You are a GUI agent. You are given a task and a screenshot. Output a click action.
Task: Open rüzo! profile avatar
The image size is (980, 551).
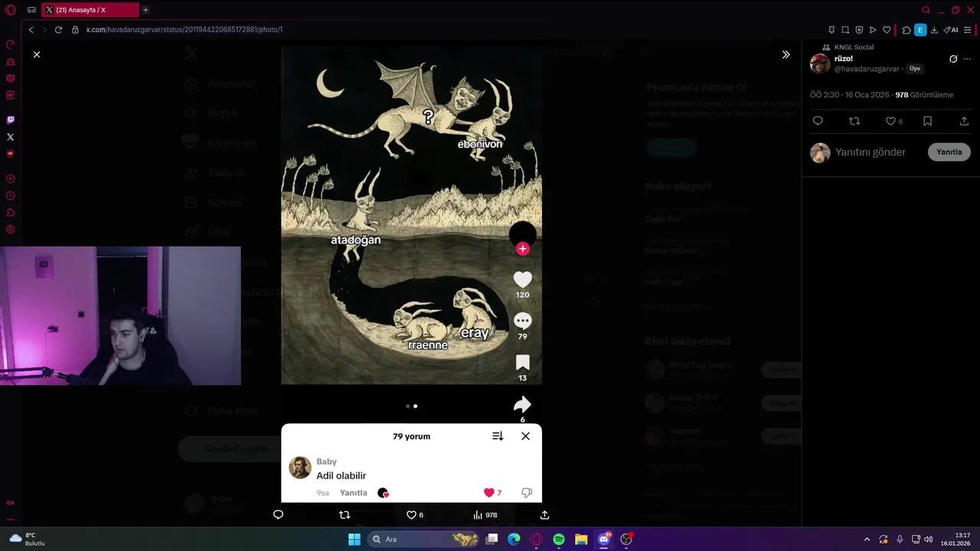pyautogui.click(x=820, y=64)
